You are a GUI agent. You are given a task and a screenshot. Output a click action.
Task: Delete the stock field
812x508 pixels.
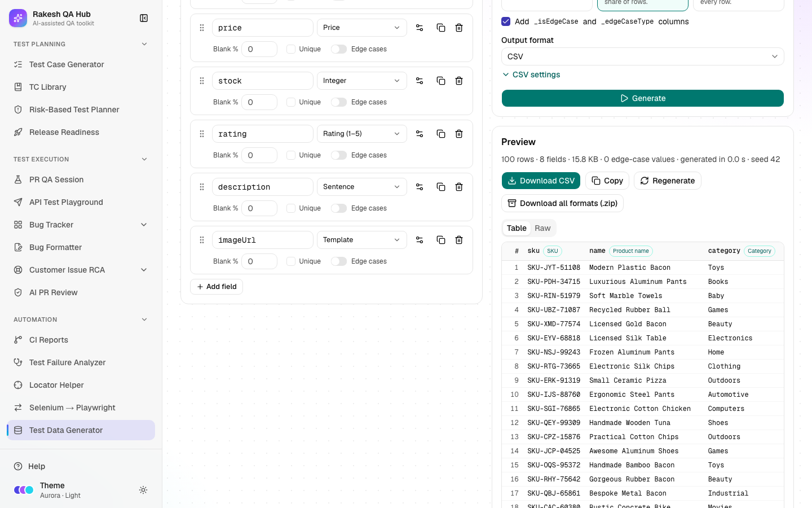pyautogui.click(x=459, y=81)
